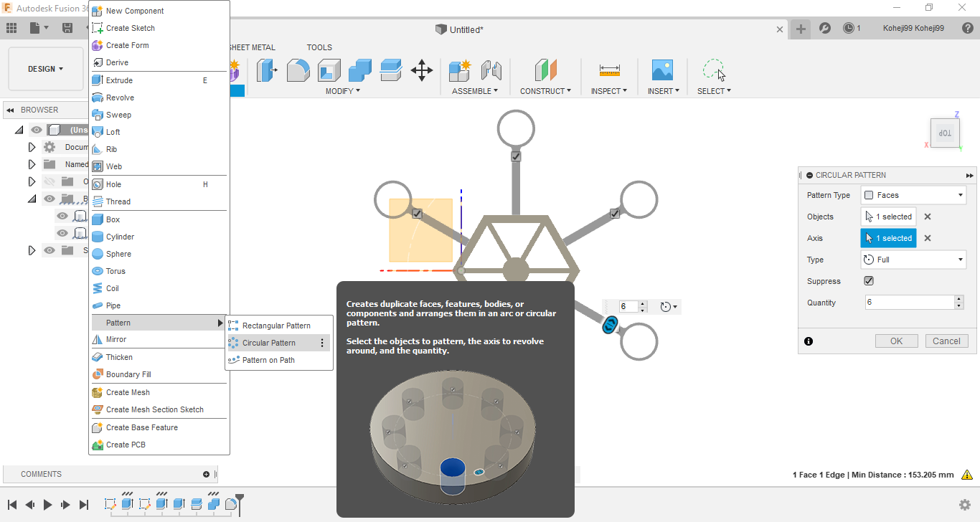The width and height of the screenshot is (980, 522).
Task: Open the Type dropdown showing Full
Action: [913, 260]
